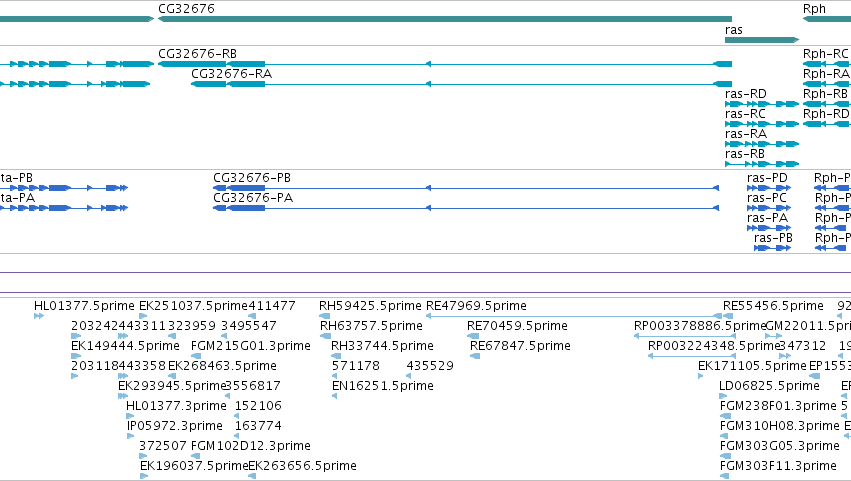Click the ta-PA protein label
The width and height of the screenshot is (851, 481).
click(x=17, y=198)
